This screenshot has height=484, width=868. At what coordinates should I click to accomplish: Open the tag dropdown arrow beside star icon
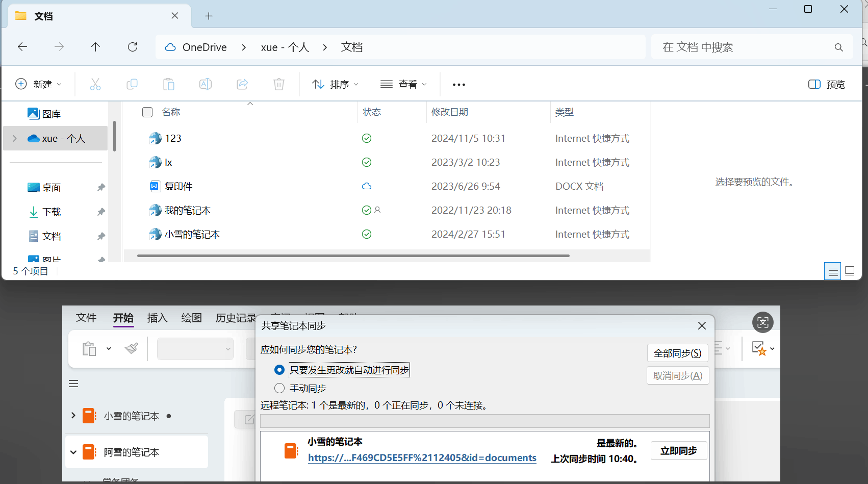coord(772,348)
